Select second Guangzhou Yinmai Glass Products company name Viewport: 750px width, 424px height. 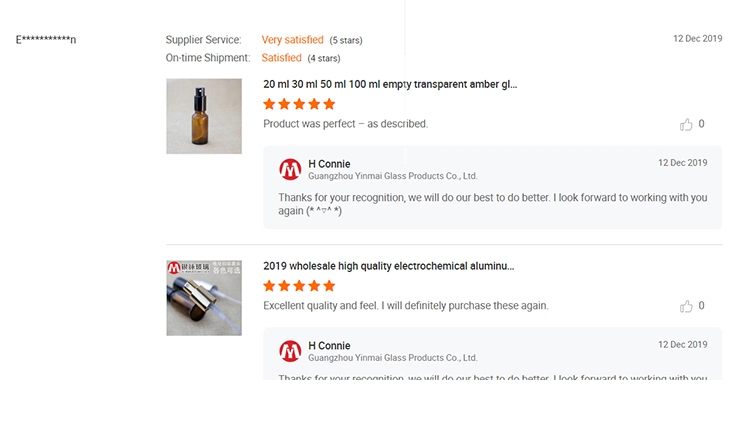pos(393,358)
